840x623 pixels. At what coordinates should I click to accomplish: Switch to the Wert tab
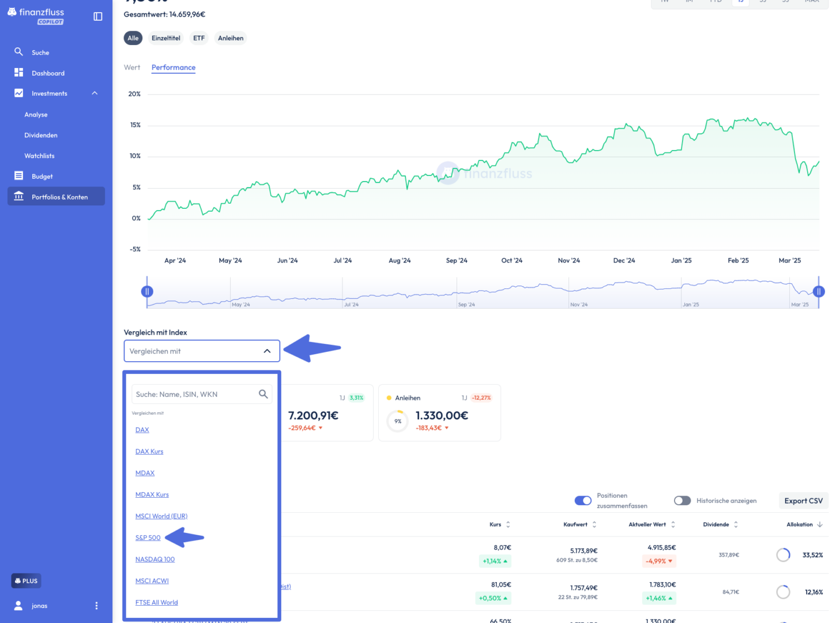(132, 67)
